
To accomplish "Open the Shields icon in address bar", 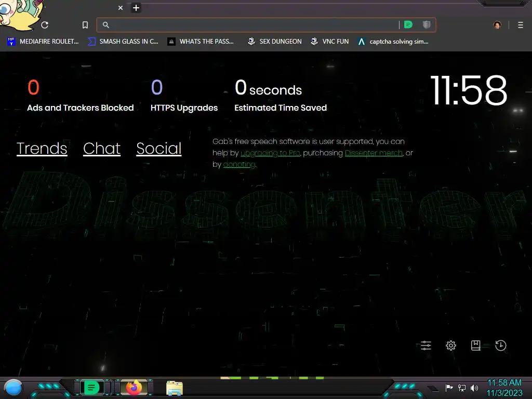I will (427, 24).
